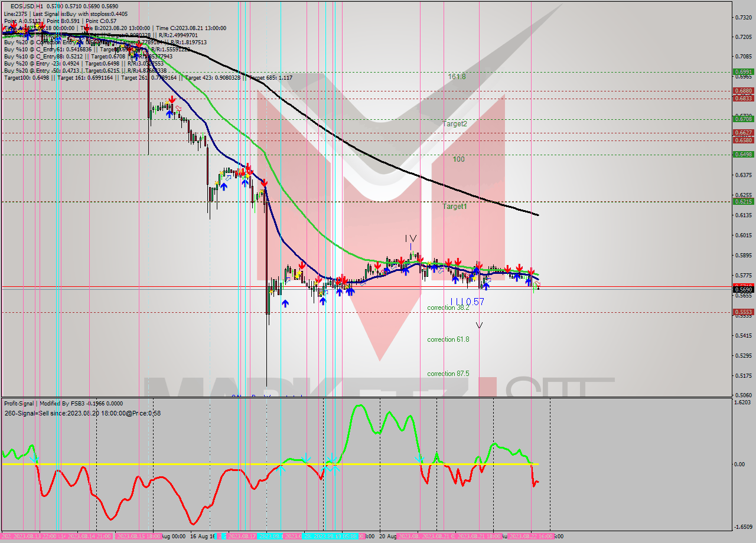
Task: Click the Target1 Fibonacci label
Action: [x=455, y=207]
